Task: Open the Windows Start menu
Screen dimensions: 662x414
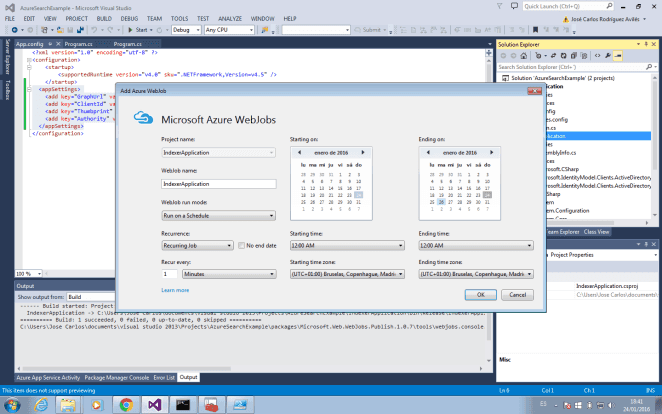Action: pos(12,405)
